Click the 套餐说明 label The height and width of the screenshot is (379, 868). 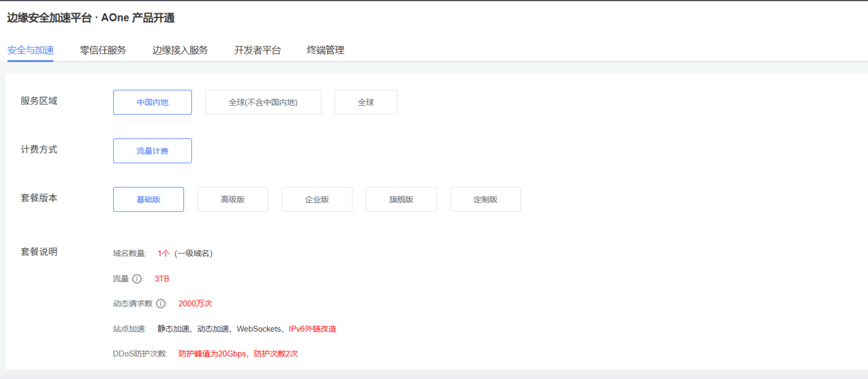39,252
